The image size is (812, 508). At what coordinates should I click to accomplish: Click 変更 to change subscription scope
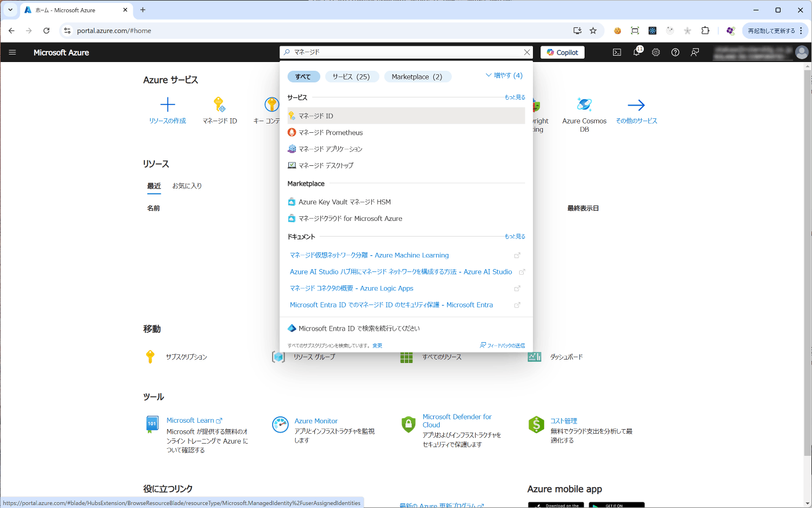pyautogui.click(x=377, y=346)
